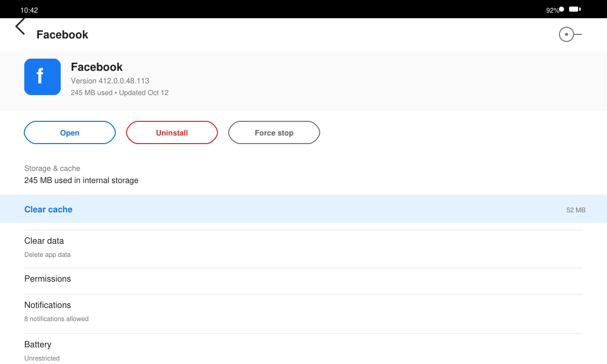This screenshot has width=607, height=364.
Task: Tap the Facebook page title in header
Action: pos(62,34)
